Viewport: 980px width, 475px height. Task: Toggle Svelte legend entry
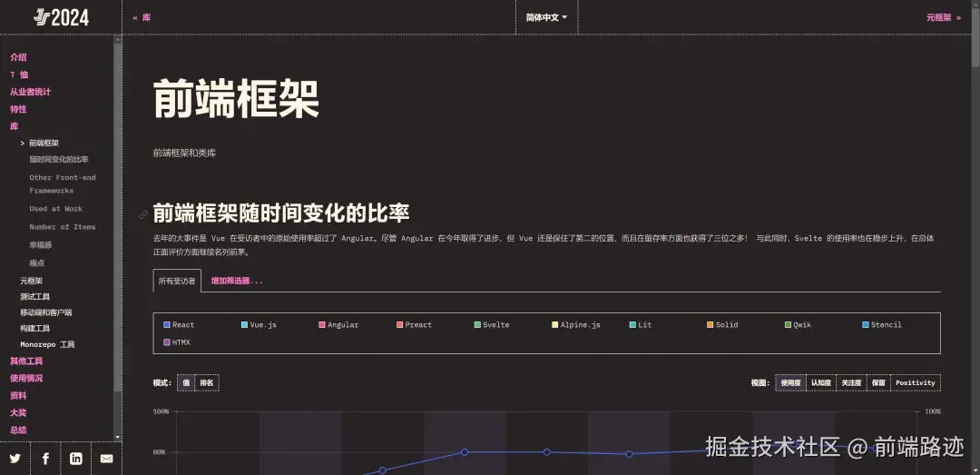pyautogui.click(x=492, y=325)
